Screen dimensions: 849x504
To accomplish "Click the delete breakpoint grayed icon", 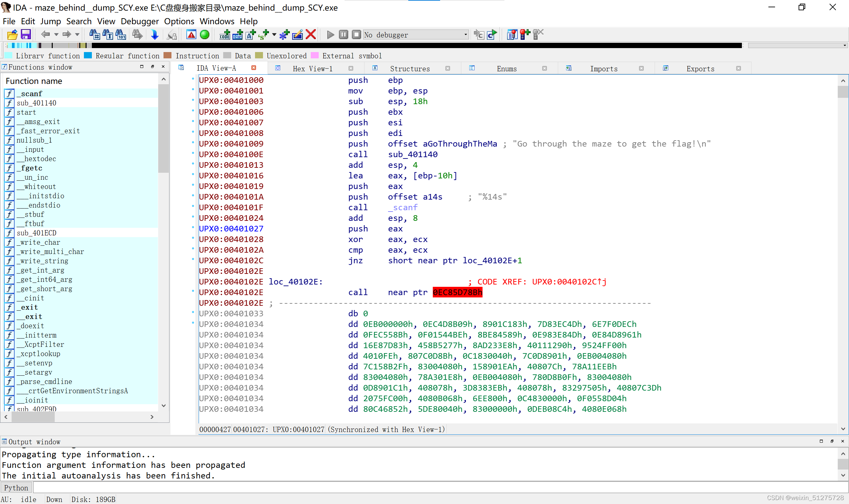I will 538,34.
